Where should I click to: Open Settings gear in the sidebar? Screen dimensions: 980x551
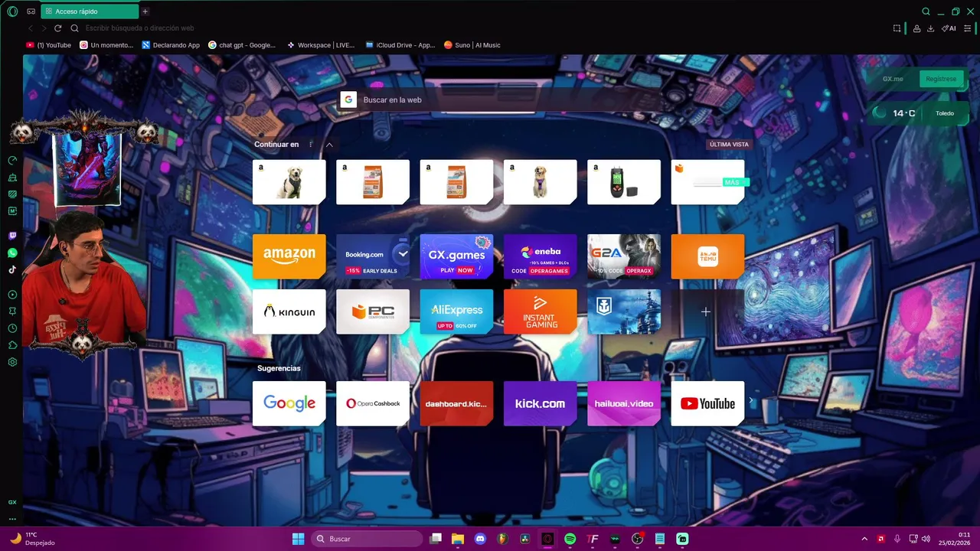coord(12,362)
